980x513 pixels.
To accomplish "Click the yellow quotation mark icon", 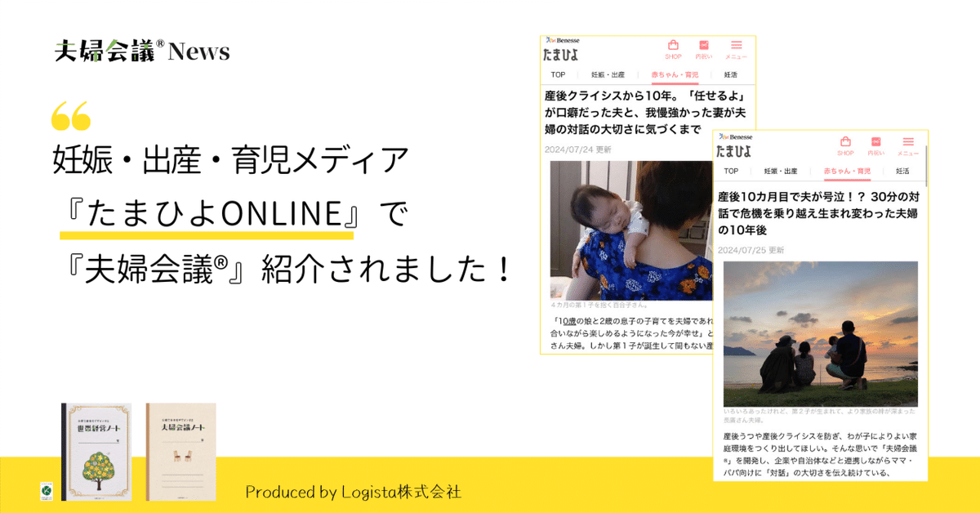I will pos(71,117).
